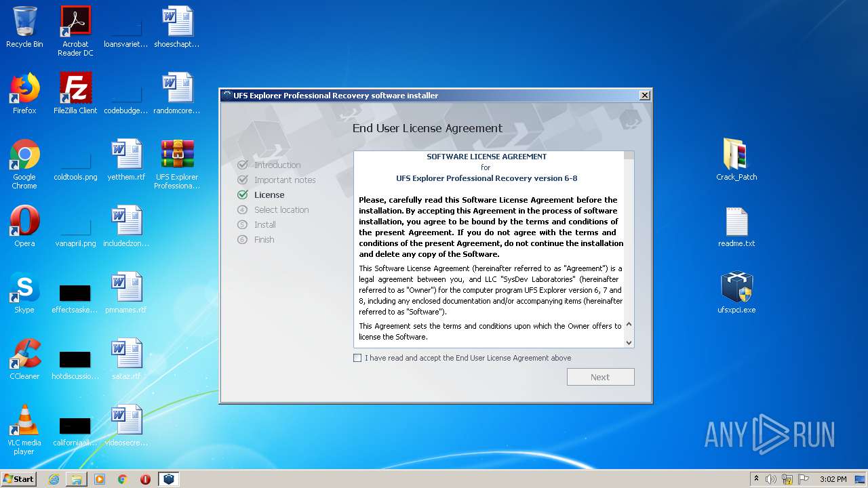Viewport: 868px width, 488px height.
Task: Open the FileZilla Client desktop shortcut
Action: (75, 94)
